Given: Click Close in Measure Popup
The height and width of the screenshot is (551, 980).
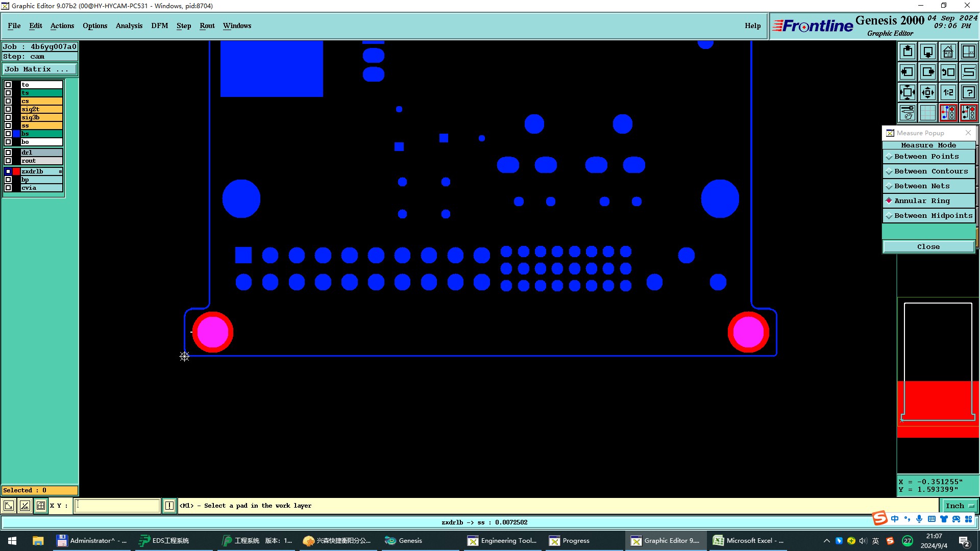Looking at the screenshot, I should [x=928, y=246].
